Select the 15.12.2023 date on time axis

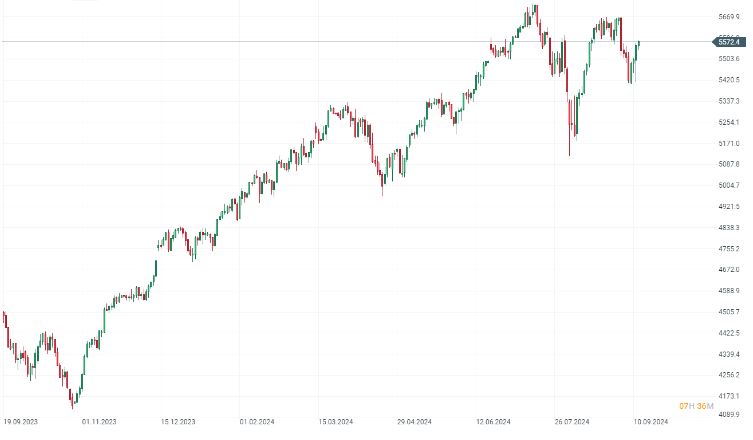pos(178,422)
